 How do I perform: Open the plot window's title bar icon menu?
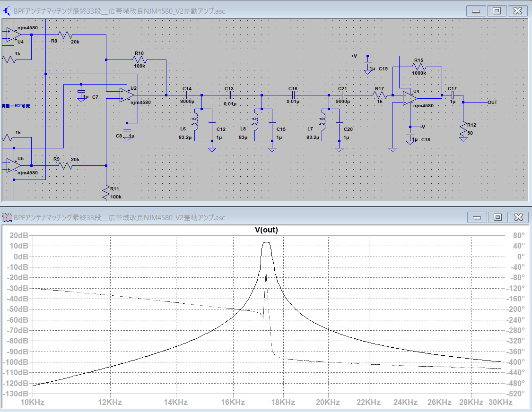click(x=7, y=217)
